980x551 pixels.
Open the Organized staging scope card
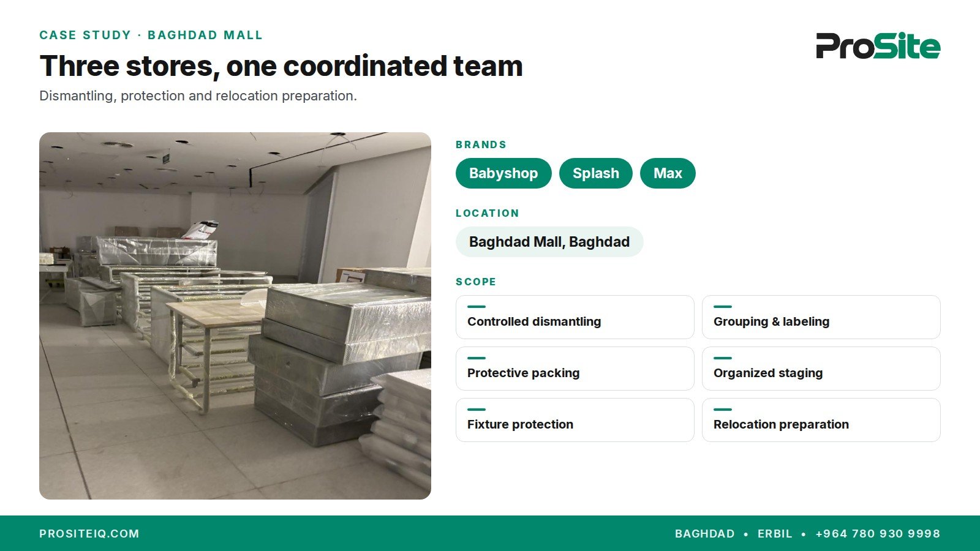click(x=821, y=369)
